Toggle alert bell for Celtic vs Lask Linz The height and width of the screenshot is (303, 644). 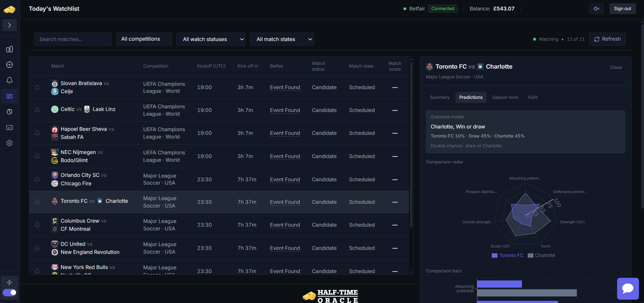tap(37, 110)
